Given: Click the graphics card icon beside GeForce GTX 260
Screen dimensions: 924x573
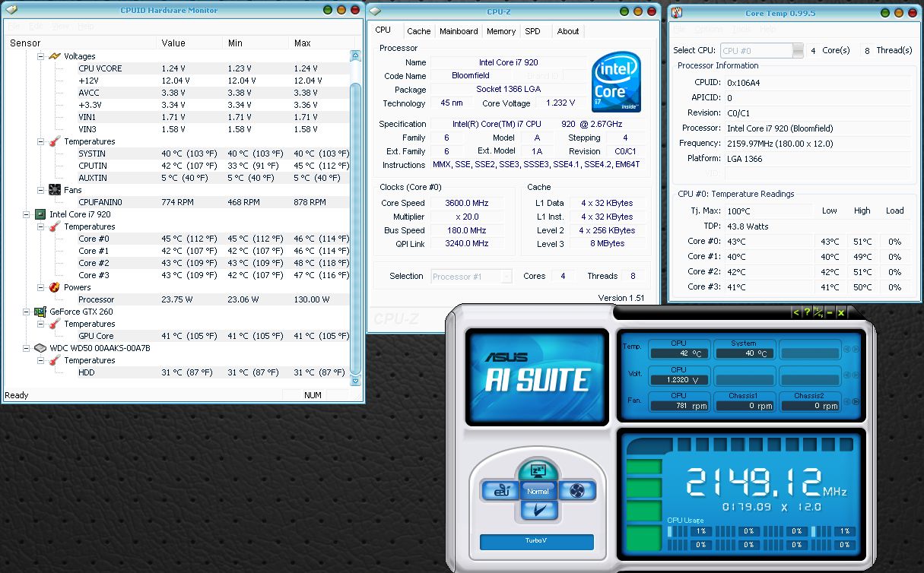Looking at the screenshot, I should point(41,312).
